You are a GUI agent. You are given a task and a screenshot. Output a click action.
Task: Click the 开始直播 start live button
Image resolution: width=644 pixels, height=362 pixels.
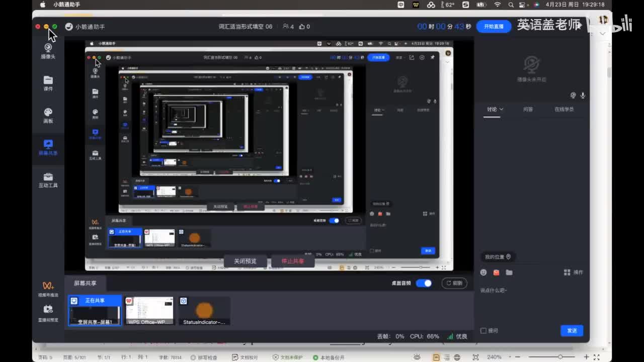494,27
